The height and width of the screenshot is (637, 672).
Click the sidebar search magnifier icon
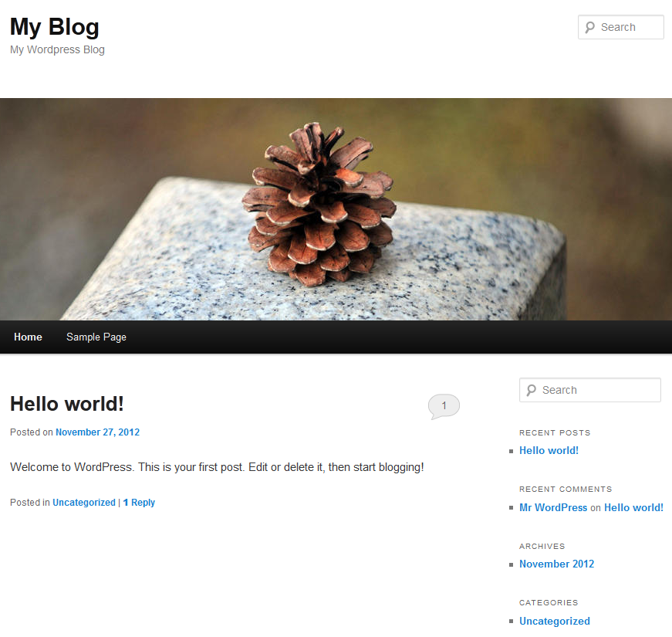[x=532, y=391]
